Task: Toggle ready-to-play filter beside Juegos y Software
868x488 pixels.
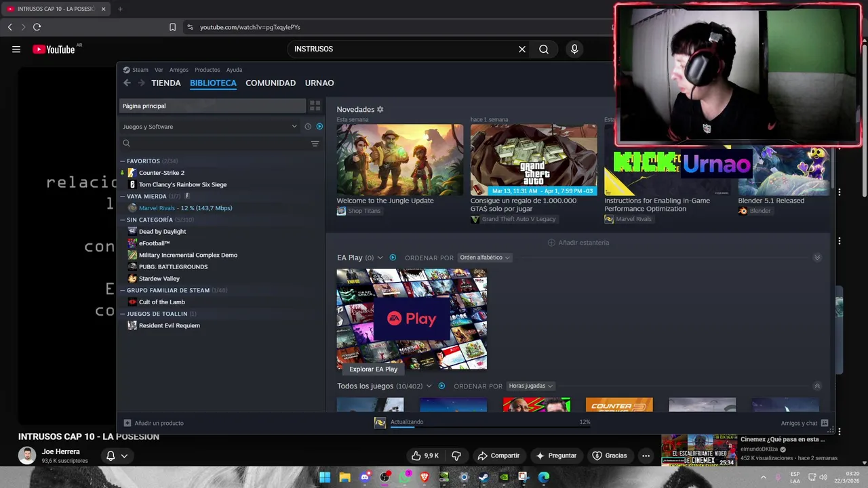Action: click(x=319, y=127)
